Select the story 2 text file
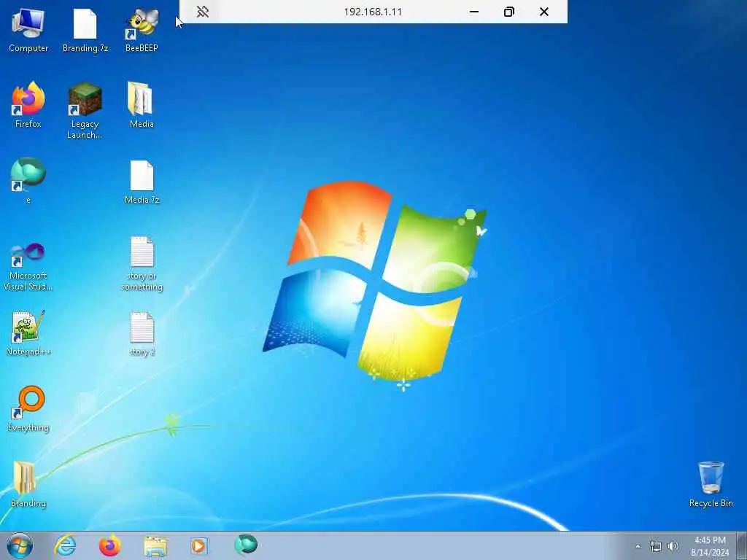 (x=142, y=334)
